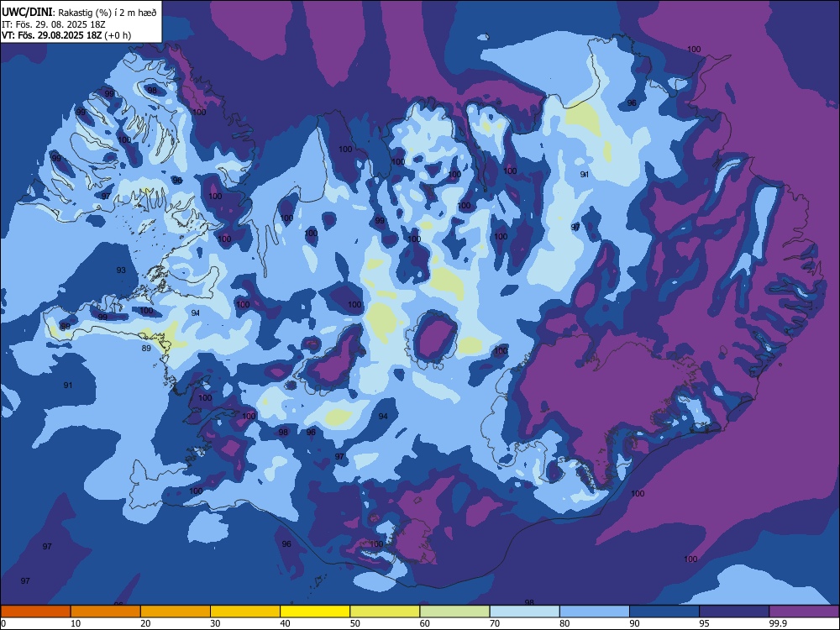The image size is (840, 630).
Task: Click the purple 99.9+ legend swatch
Action: [x=805, y=612]
